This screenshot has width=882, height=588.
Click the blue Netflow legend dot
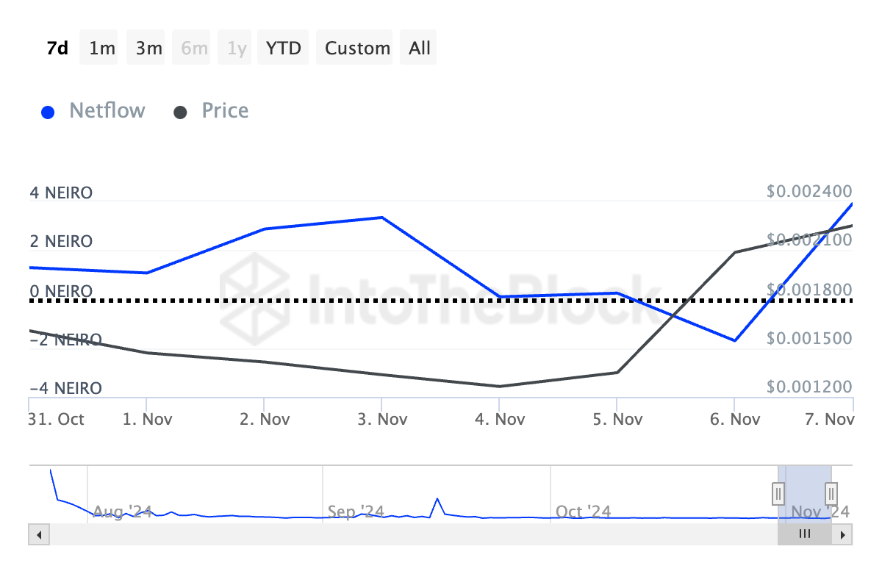click(x=48, y=112)
